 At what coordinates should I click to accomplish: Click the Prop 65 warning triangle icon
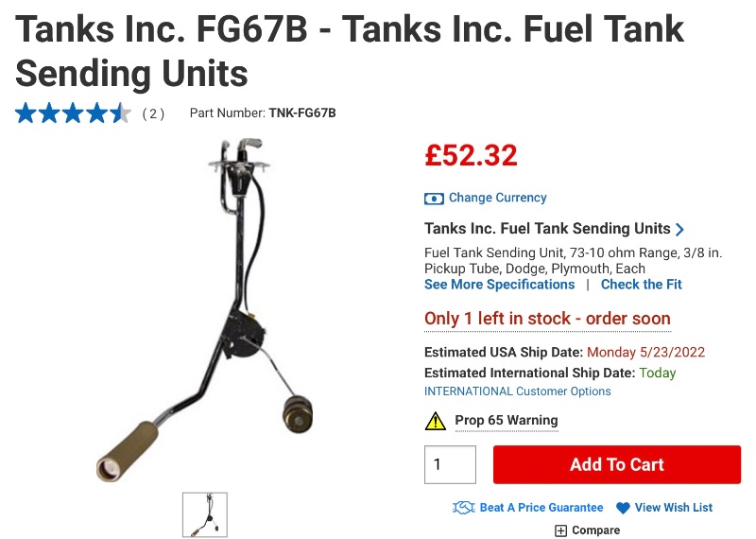pos(435,421)
